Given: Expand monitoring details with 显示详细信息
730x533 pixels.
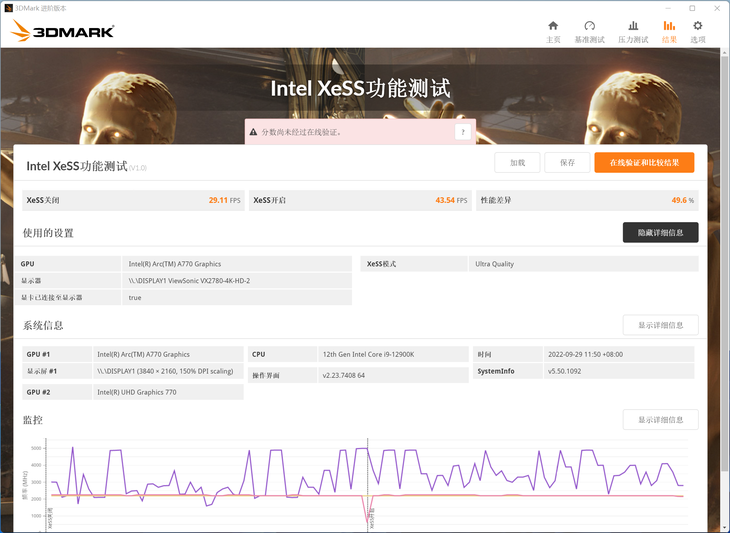Looking at the screenshot, I should [660, 419].
